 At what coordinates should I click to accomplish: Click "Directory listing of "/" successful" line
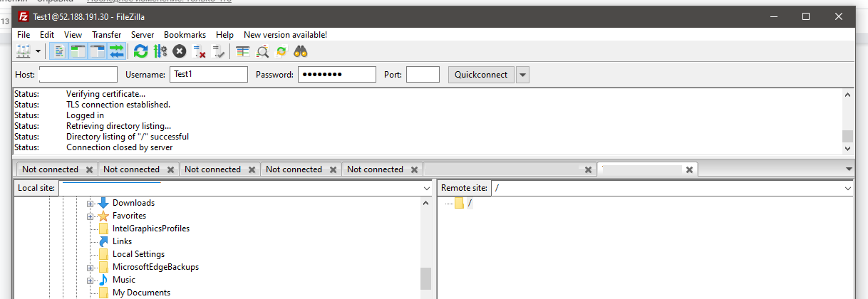pos(128,137)
